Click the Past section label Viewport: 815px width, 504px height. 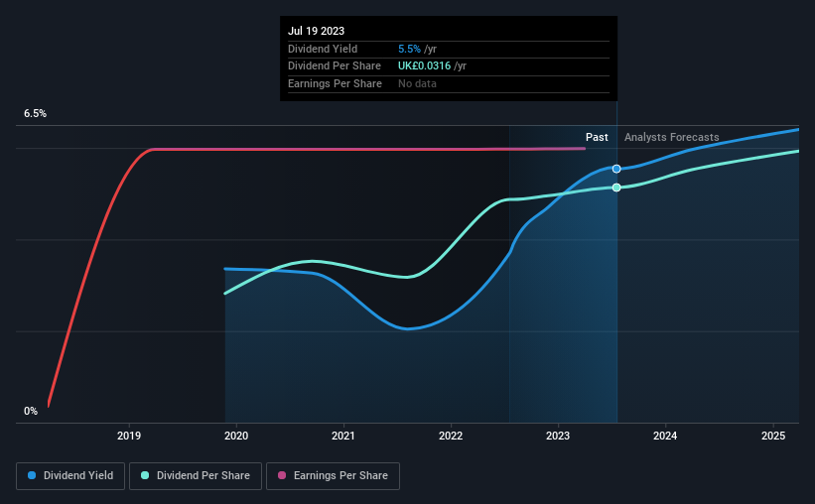click(x=597, y=137)
